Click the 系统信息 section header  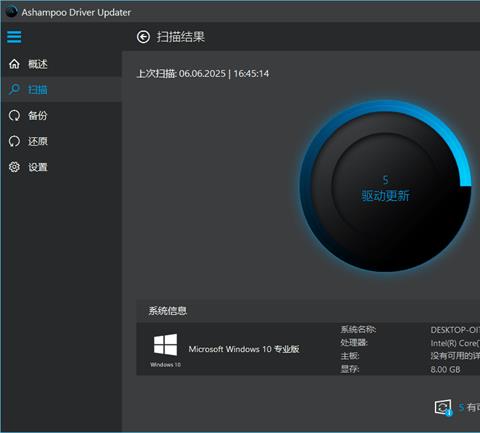167,311
